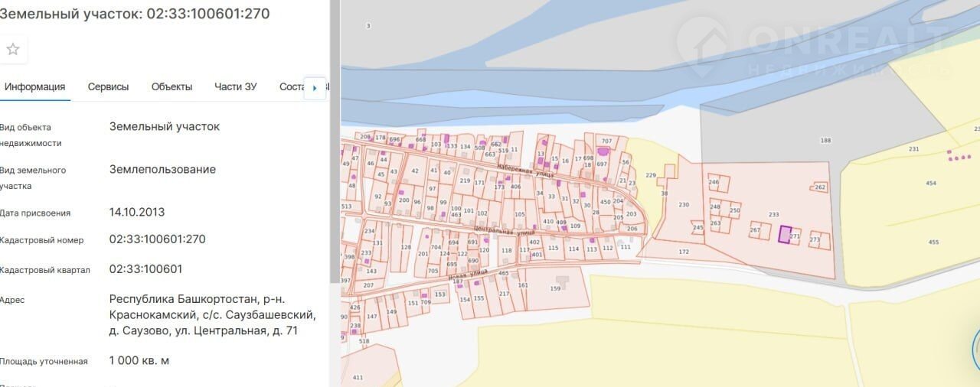Click parcel 455 in yellow field
The height and width of the screenshot is (387, 980).
(x=933, y=242)
